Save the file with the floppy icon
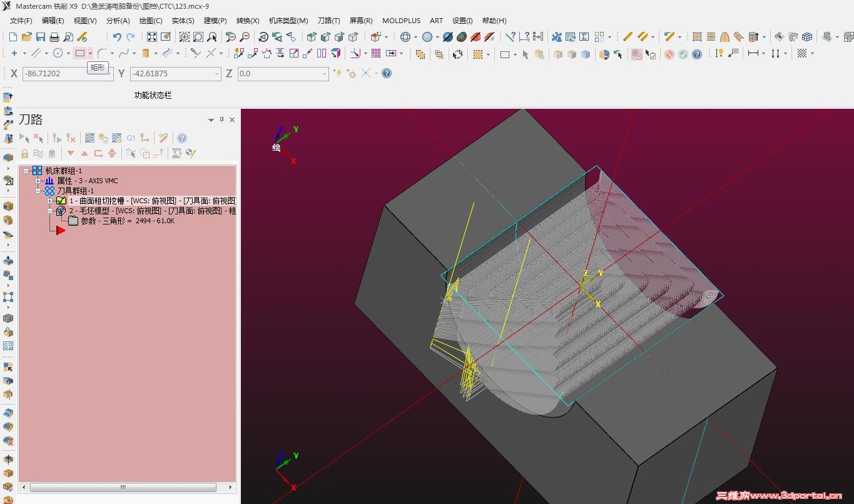This screenshot has width=854, height=504. click(x=41, y=37)
